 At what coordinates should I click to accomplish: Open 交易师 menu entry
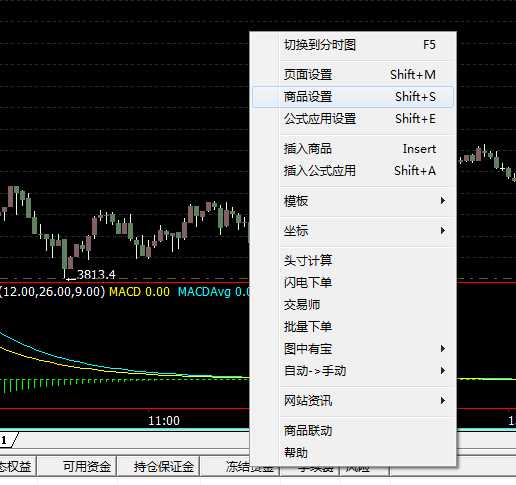coord(353,305)
